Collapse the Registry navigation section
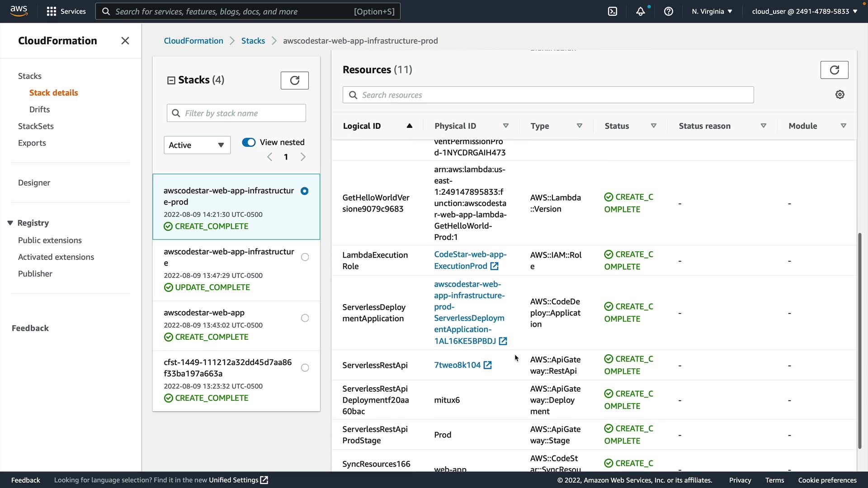The height and width of the screenshot is (488, 868). coord(10,223)
